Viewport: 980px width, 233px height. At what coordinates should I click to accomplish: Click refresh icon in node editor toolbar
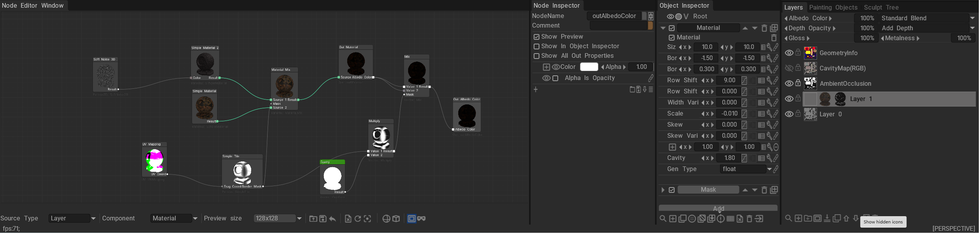(358, 218)
